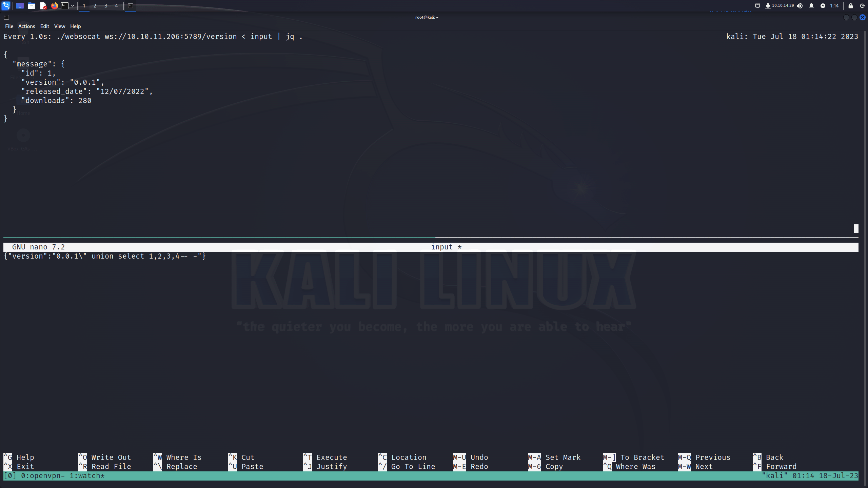
Task: Switch to workspace 3
Action: coord(106,6)
